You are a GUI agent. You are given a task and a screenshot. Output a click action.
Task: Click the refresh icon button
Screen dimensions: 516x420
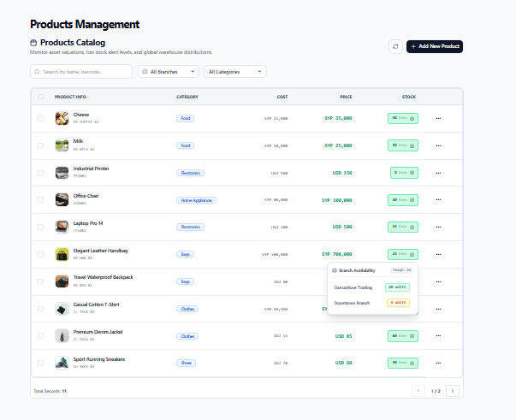click(x=395, y=46)
